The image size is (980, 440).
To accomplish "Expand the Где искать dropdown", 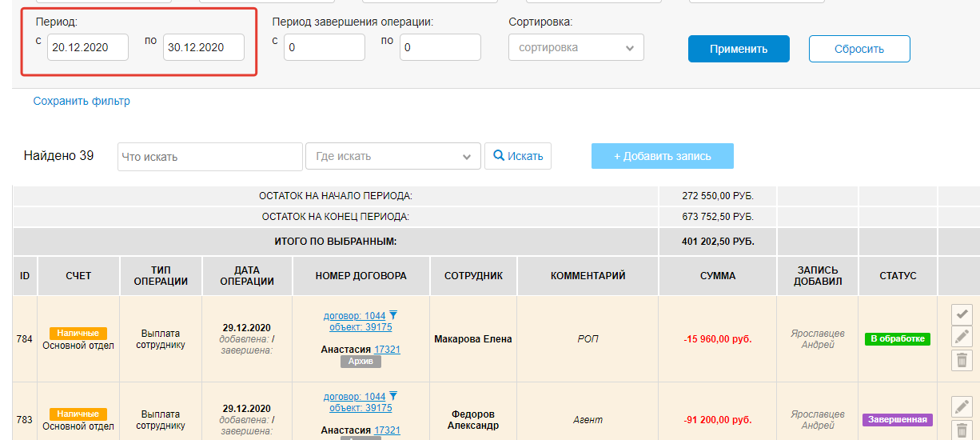I will (392, 157).
